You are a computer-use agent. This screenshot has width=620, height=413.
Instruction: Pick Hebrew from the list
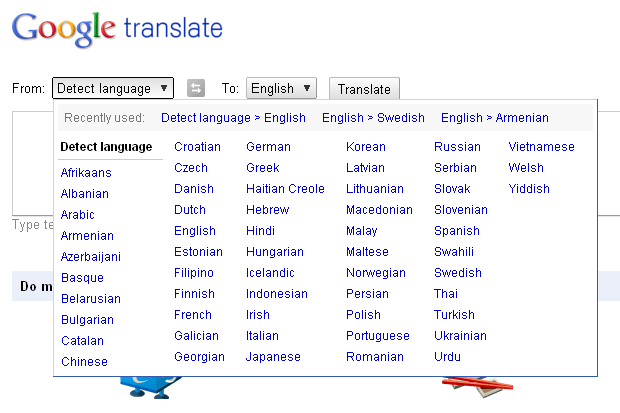(268, 210)
